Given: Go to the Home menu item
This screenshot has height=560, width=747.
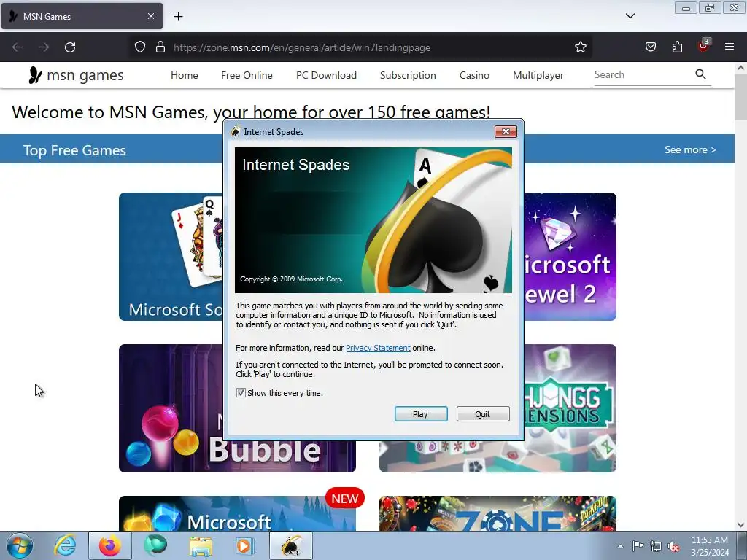Looking at the screenshot, I should (x=185, y=75).
